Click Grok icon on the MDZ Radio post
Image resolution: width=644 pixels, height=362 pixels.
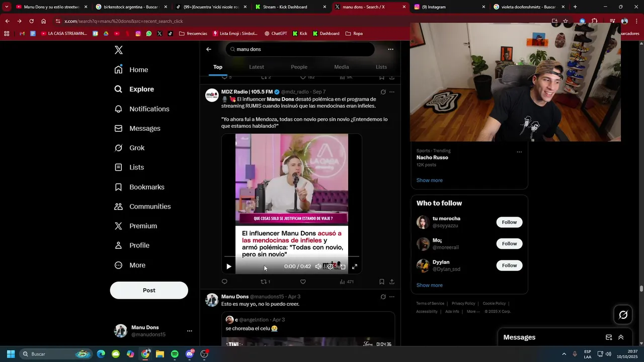pyautogui.click(x=383, y=92)
